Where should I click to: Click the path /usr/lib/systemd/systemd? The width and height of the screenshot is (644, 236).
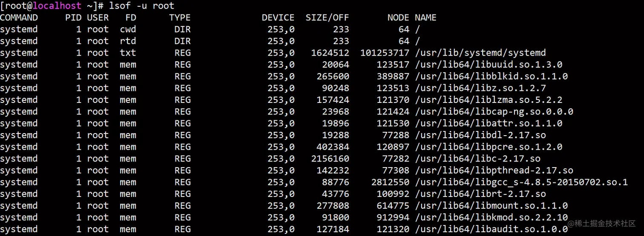coord(480,53)
